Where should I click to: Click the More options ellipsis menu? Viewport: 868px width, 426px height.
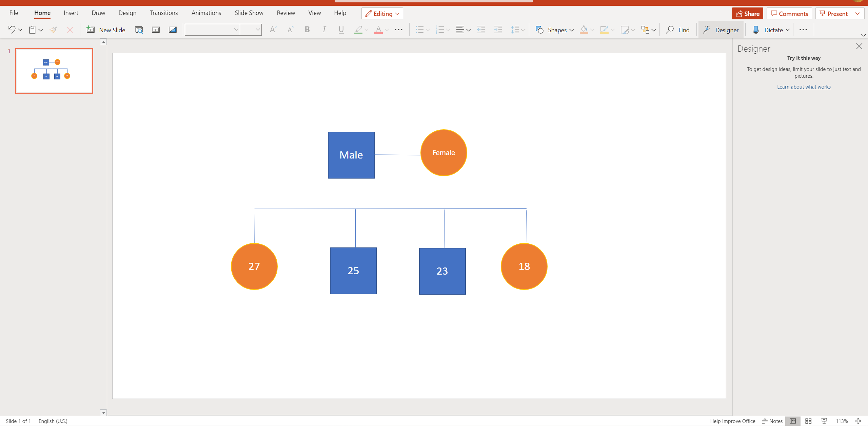(x=804, y=29)
